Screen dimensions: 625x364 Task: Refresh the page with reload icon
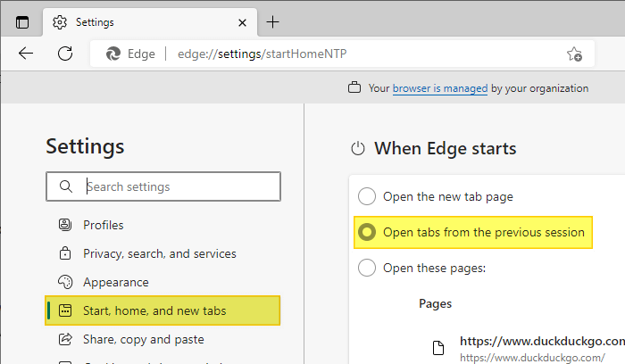[x=65, y=54]
